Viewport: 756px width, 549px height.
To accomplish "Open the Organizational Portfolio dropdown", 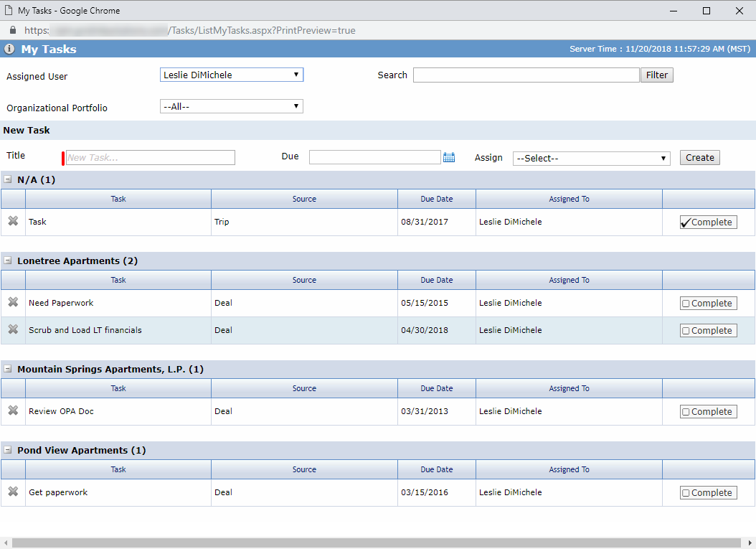I will coord(232,106).
